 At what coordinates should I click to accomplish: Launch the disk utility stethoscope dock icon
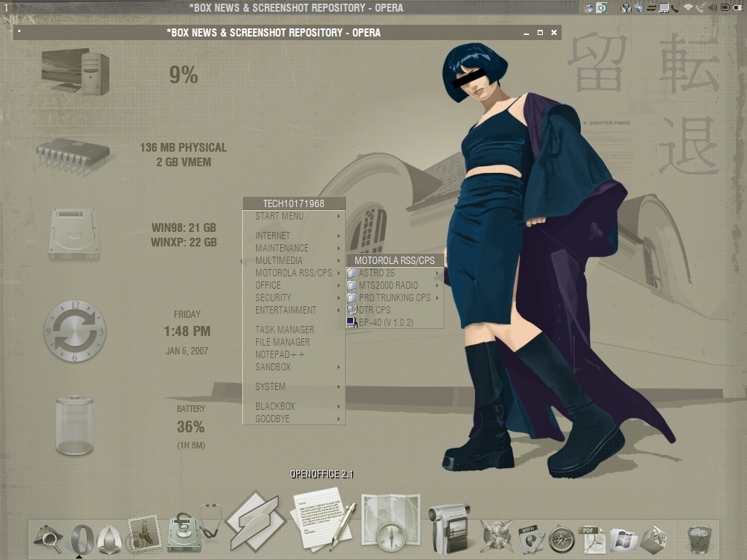pos(194,528)
